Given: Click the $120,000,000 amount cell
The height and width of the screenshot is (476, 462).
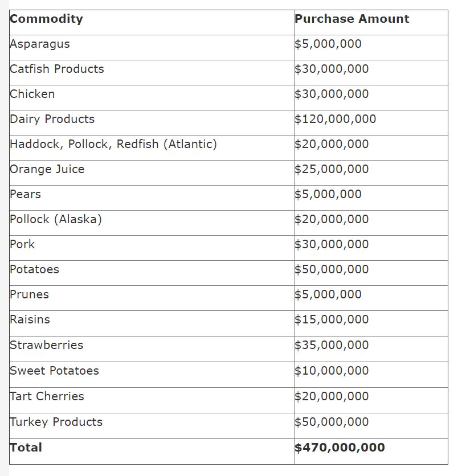Looking at the screenshot, I should [x=335, y=119].
